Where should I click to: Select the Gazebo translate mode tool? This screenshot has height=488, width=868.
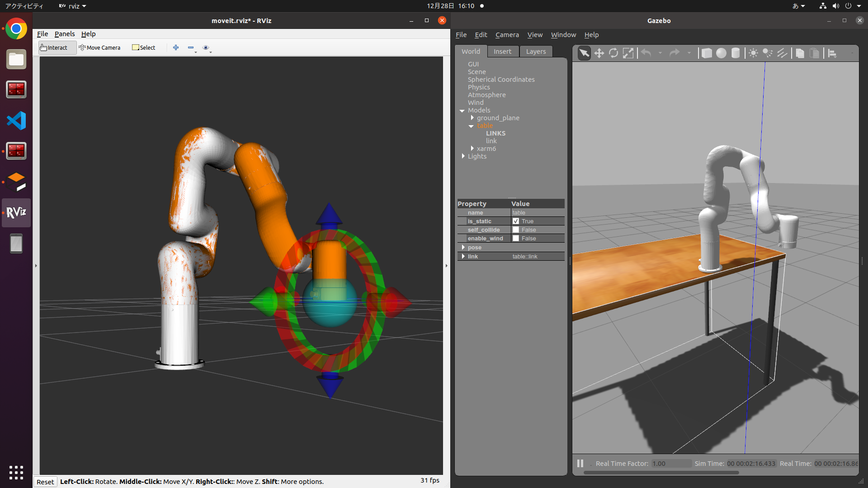[x=599, y=53]
